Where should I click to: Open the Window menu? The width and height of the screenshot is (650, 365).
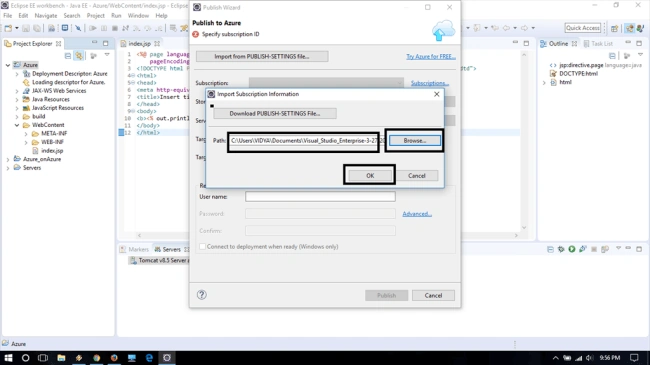(x=138, y=15)
